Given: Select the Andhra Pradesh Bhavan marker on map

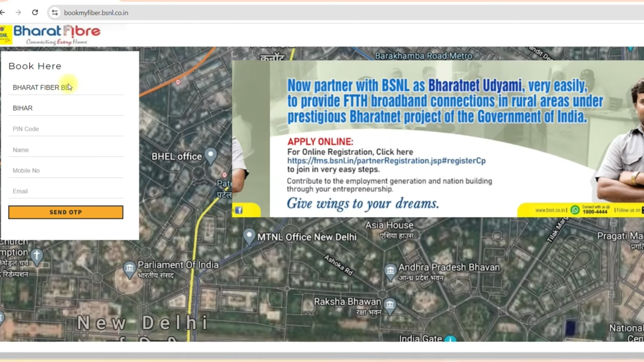Looking at the screenshot, I should click(390, 270).
